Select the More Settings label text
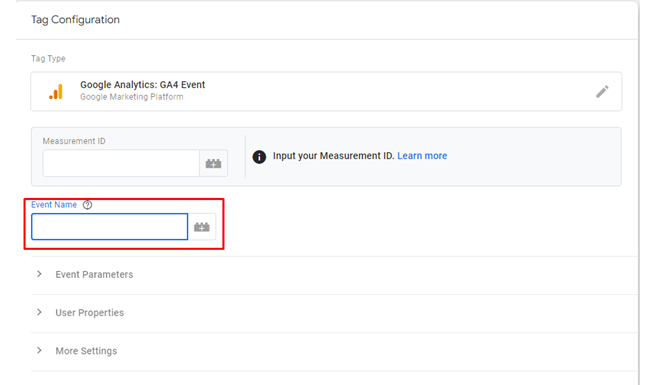The image size is (648, 385). (86, 351)
